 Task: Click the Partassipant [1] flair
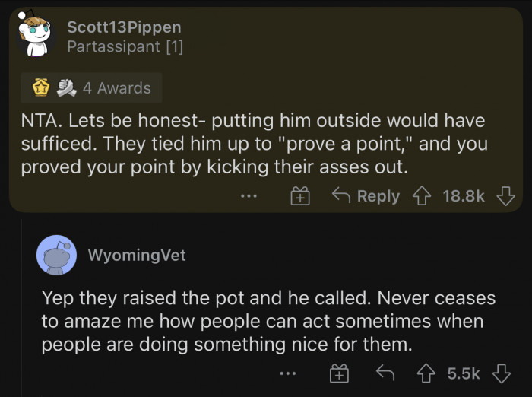[x=125, y=47]
